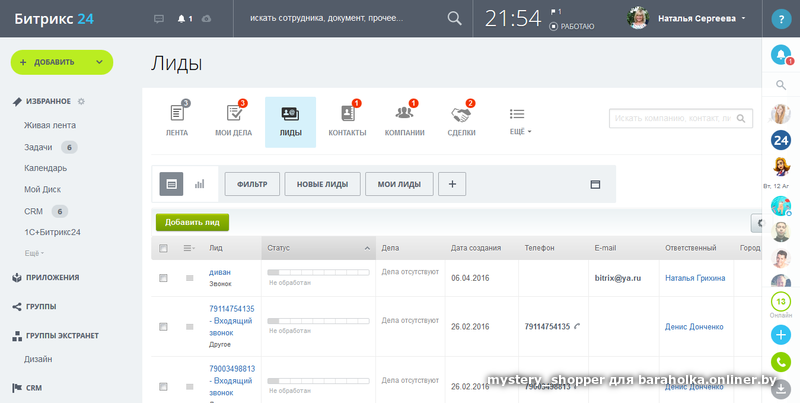
Task: Open Наталья Сергеева profile avatar
Action: (x=638, y=18)
